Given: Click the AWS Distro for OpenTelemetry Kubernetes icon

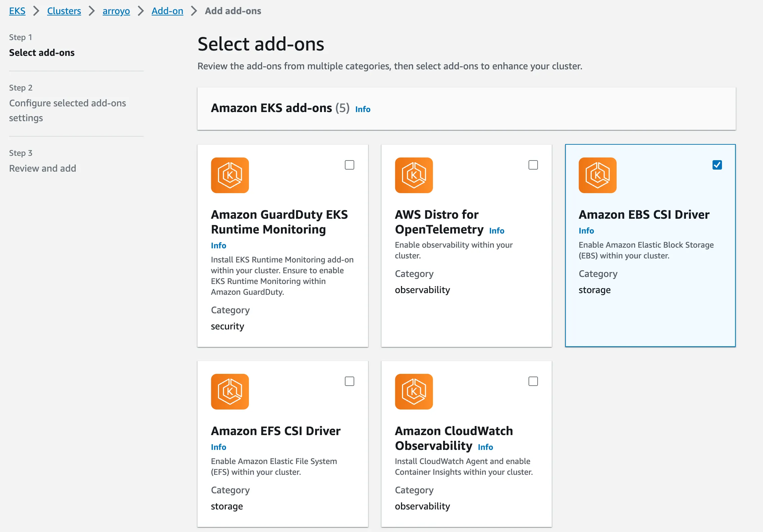Looking at the screenshot, I should point(414,175).
